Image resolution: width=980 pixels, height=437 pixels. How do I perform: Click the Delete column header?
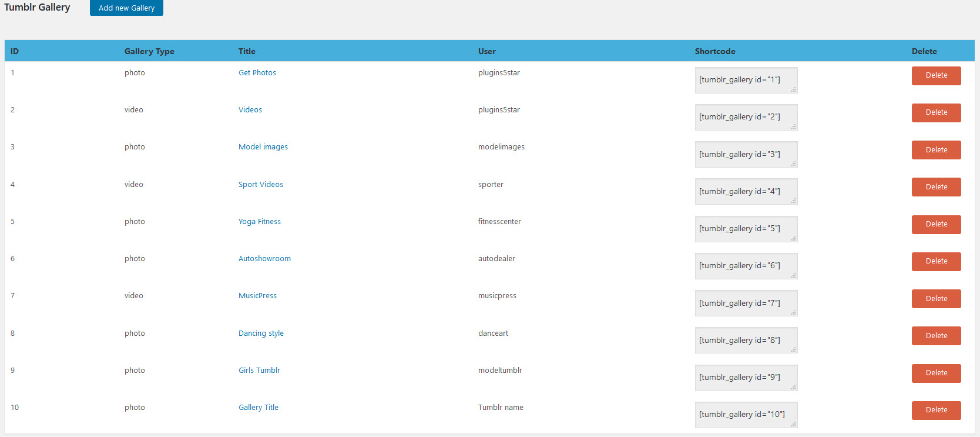pos(924,51)
